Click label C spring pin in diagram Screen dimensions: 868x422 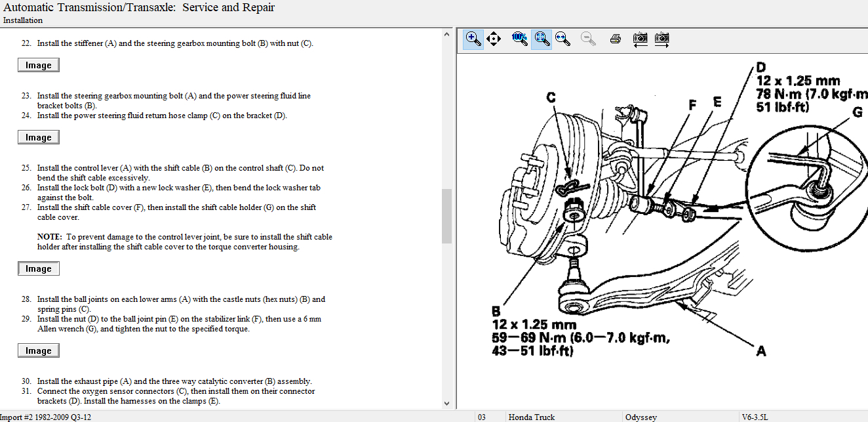pos(551,98)
